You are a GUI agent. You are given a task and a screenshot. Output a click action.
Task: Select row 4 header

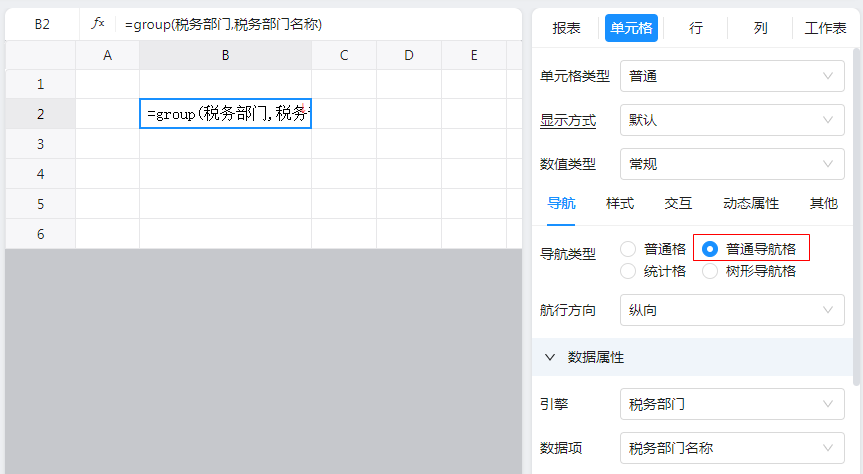pos(40,174)
